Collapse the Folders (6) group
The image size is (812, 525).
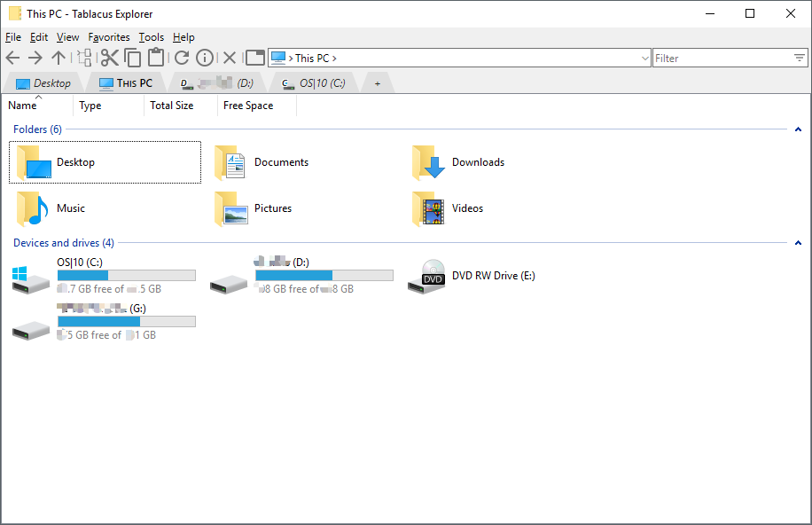point(798,129)
